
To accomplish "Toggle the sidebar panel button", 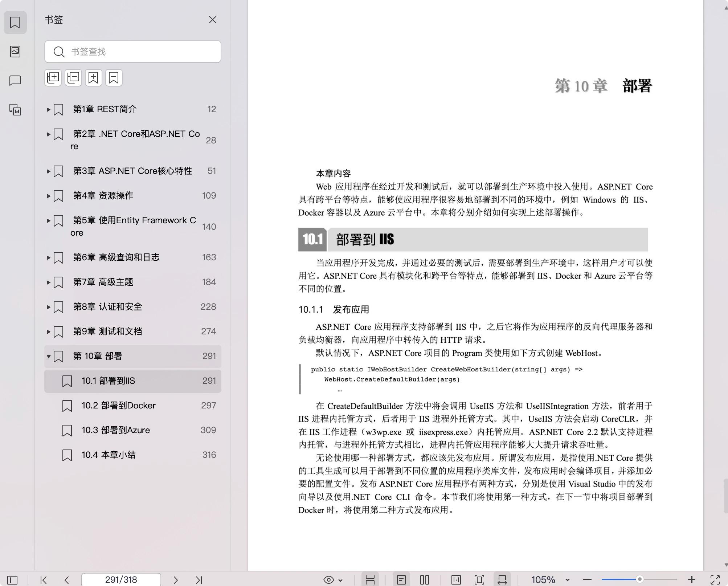I will click(x=12, y=580).
